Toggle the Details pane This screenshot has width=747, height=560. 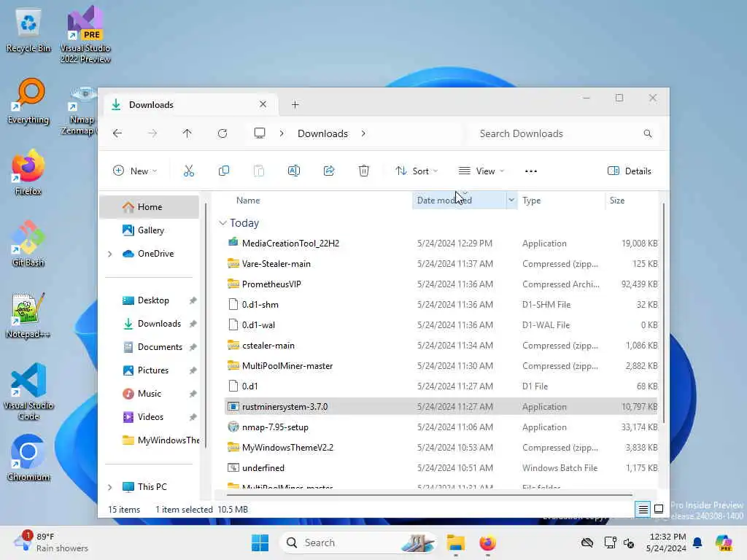coord(630,171)
